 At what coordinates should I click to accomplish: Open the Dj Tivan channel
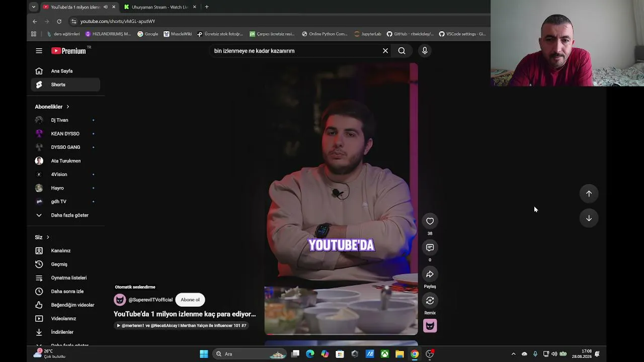point(65,120)
